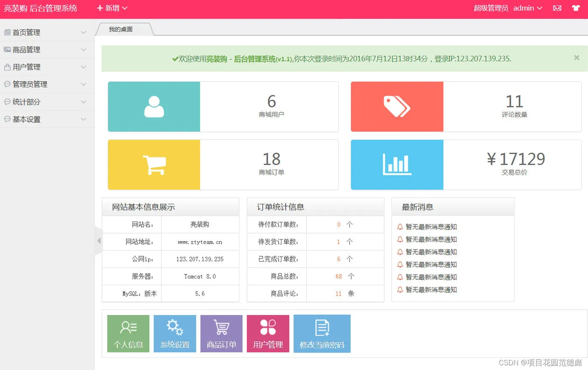Click the 商城用户 count 6
The image size is (588, 370).
click(272, 101)
